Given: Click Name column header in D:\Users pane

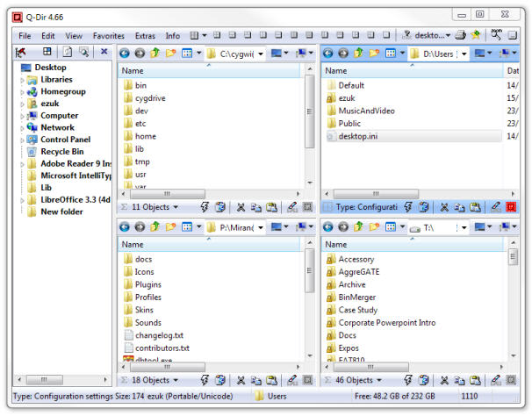Looking at the screenshot, I should coord(413,70).
